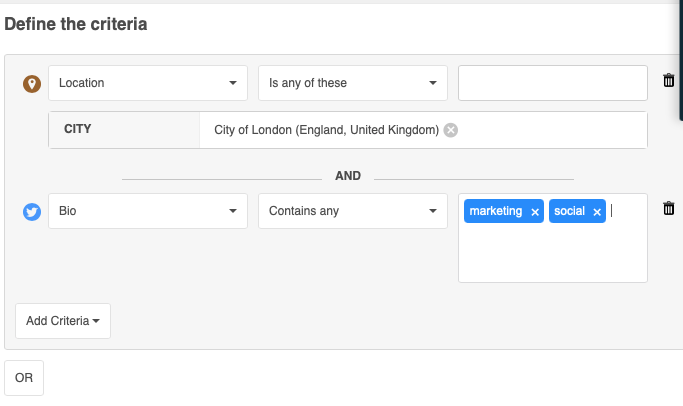Delete the Bio criteria with trash icon

[x=669, y=208]
